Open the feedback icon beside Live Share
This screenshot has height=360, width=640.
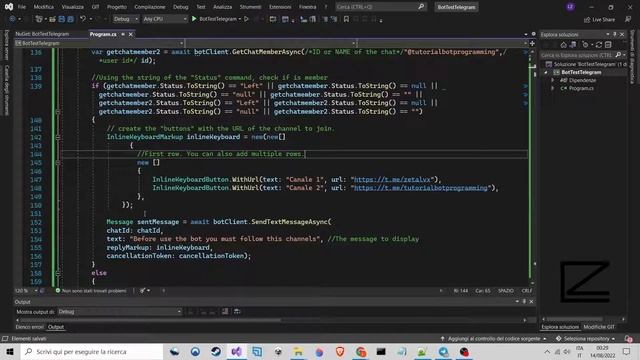(x=628, y=19)
